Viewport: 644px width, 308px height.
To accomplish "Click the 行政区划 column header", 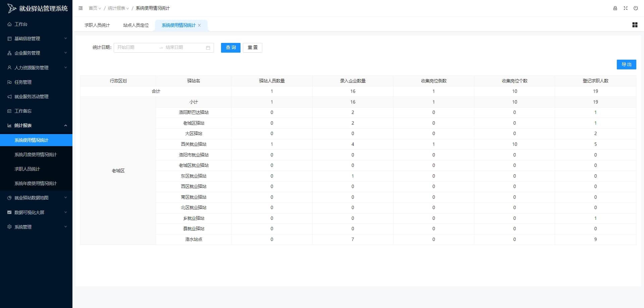I will (x=118, y=81).
